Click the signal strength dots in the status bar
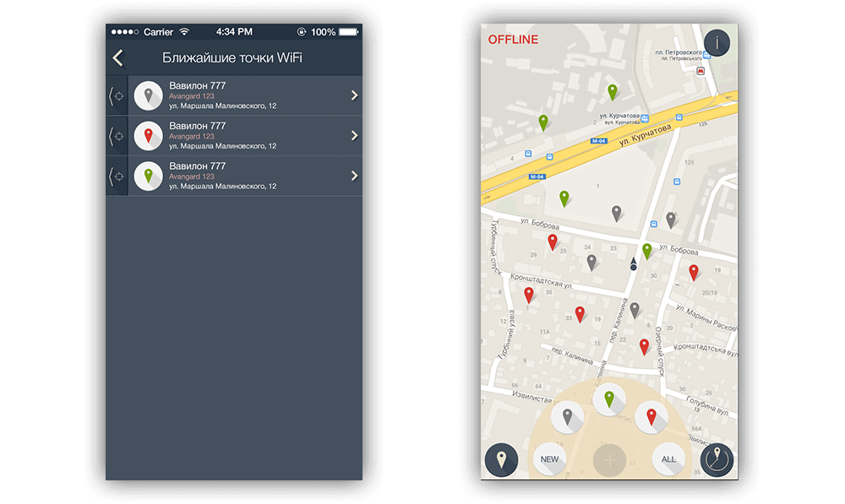Image resolution: width=845 pixels, height=504 pixels. [x=124, y=32]
